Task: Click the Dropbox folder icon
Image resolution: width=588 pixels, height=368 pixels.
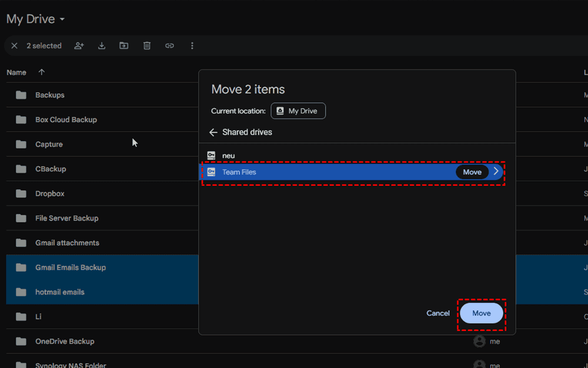Action: tap(21, 194)
